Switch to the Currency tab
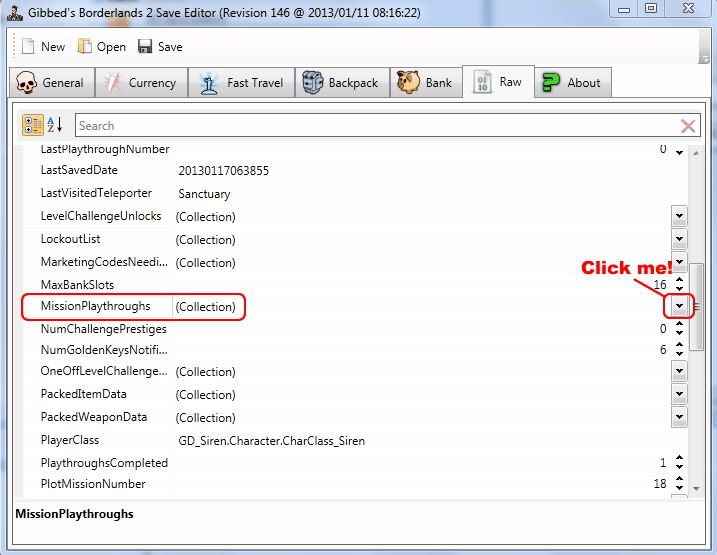The width and height of the screenshot is (717, 555). tap(141, 83)
